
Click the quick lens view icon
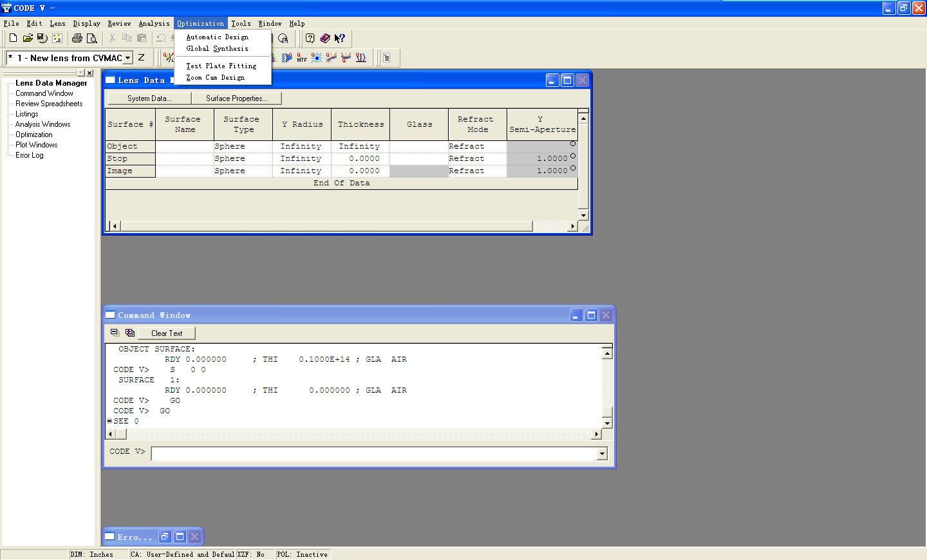tap(169, 58)
